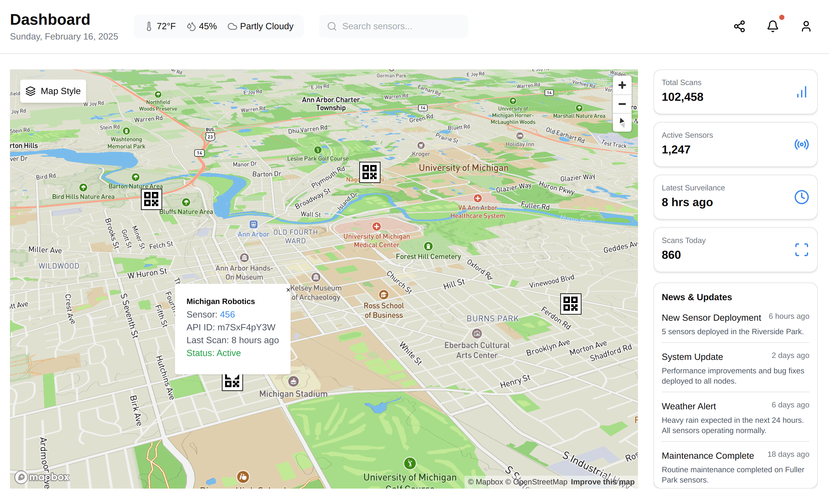Click the cloud weather icon
Screen dimensions: 829x504
click(x=232, y=26)
